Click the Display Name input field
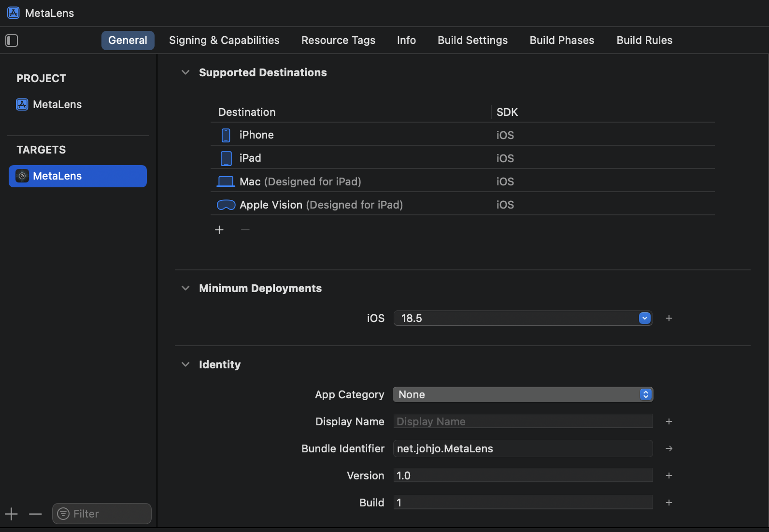This screenshot has width=769, height=532. tap(523, 421)
